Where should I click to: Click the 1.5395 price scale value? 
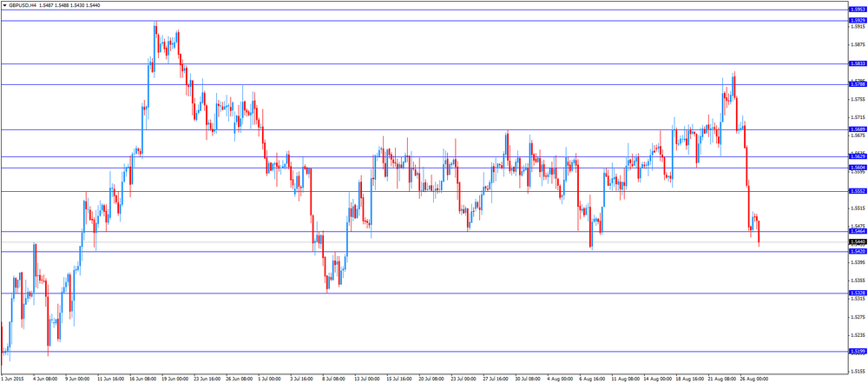858,263
